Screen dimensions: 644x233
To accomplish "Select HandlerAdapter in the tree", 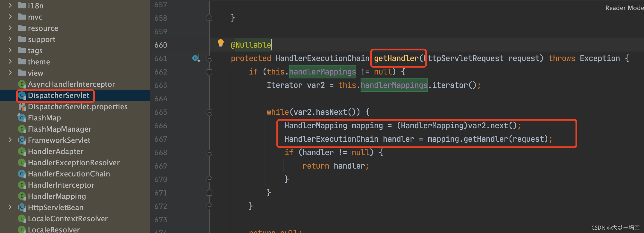I will tap(56, 152).
